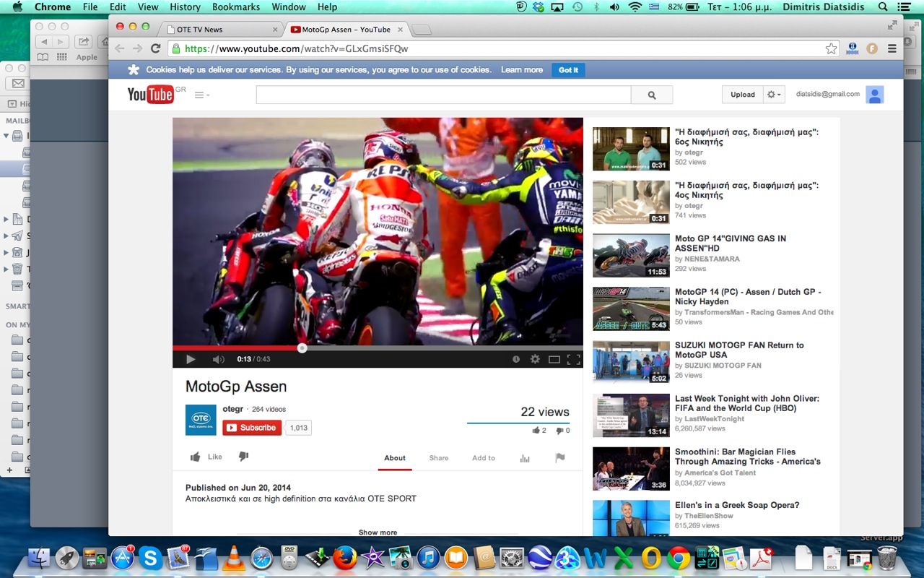Launch VLC from the dock
The height and width of the screenshot is (578, 924).
pyautogui.click(x=233, y=558)
